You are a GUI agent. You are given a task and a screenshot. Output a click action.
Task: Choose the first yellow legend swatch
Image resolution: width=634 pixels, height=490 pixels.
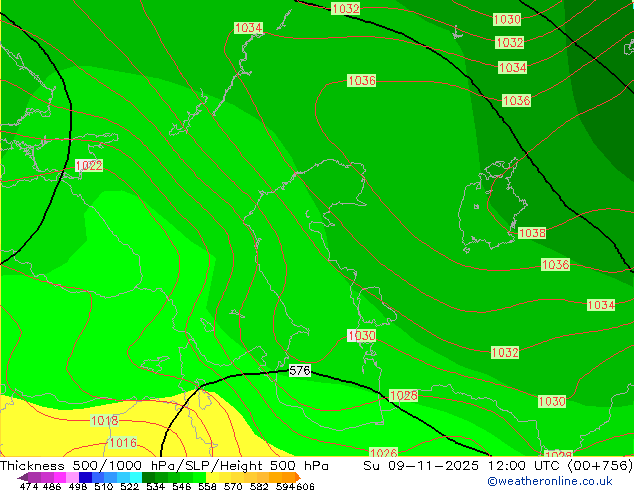pos(212,477)
